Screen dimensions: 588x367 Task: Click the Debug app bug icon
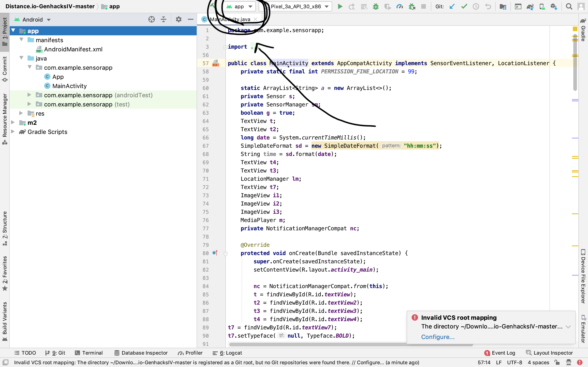click(376, 7)
